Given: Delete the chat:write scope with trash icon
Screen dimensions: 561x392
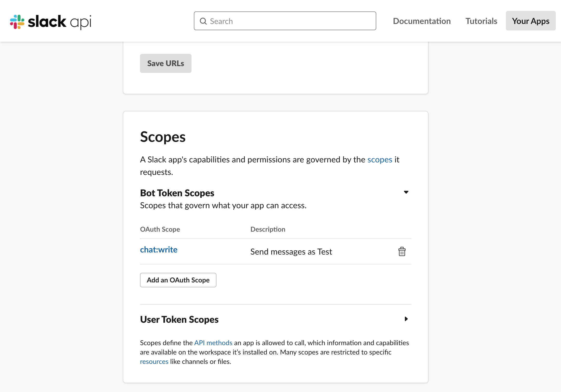Looking at the screenshot, I should point(402,252).
